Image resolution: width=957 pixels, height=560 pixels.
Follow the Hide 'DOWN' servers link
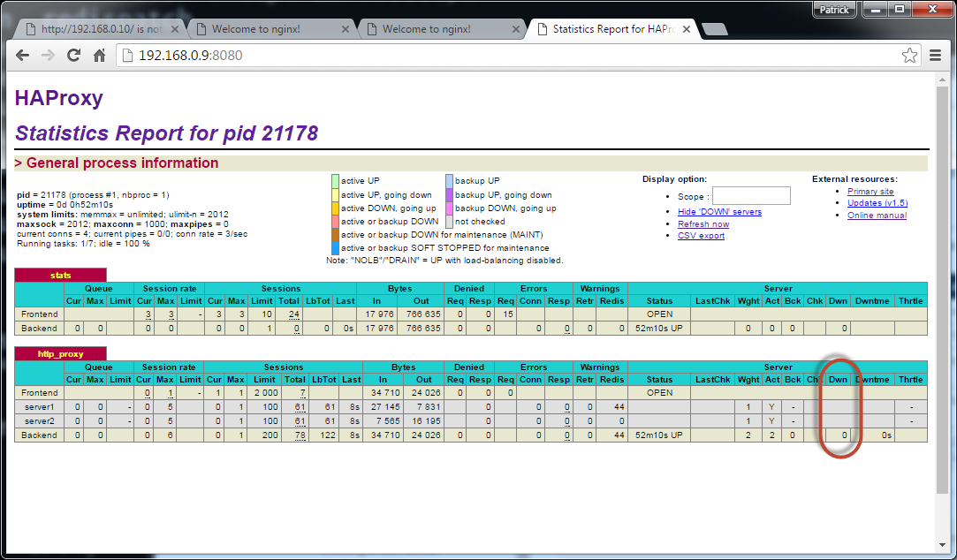coord(719,212)
